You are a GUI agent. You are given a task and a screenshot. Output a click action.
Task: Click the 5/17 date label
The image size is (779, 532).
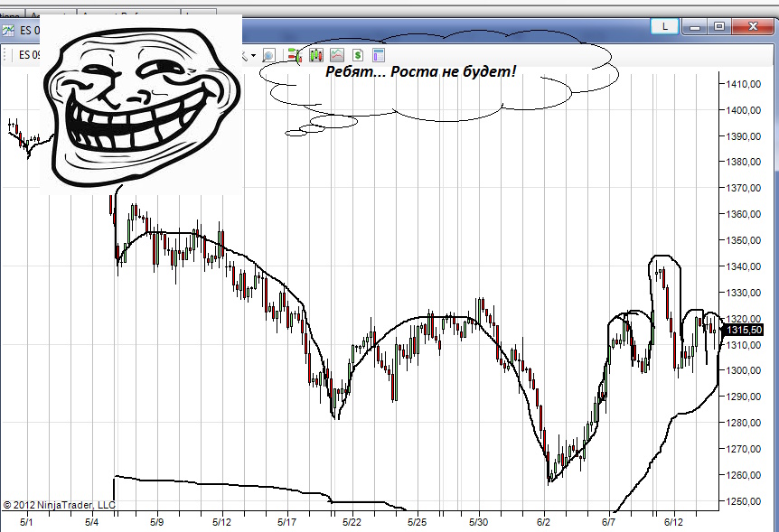point(286,522)
